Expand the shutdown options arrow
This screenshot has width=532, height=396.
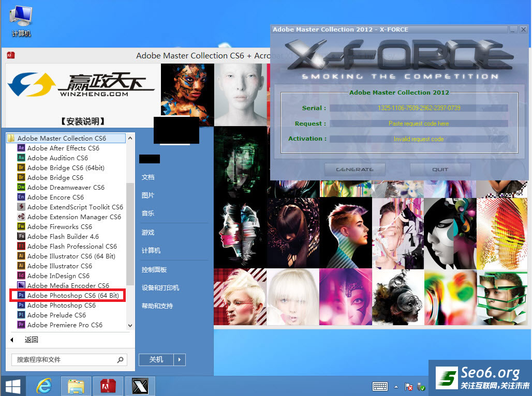(180, 360)
